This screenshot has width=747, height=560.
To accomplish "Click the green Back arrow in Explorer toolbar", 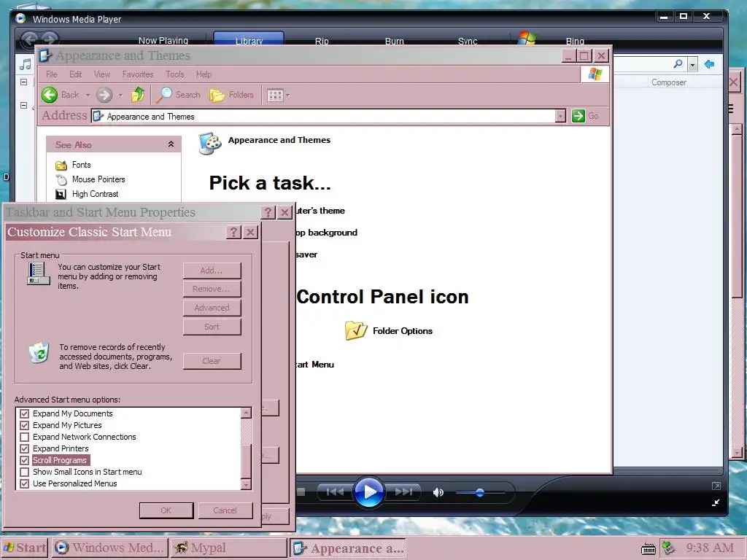I will coord(50,95).
